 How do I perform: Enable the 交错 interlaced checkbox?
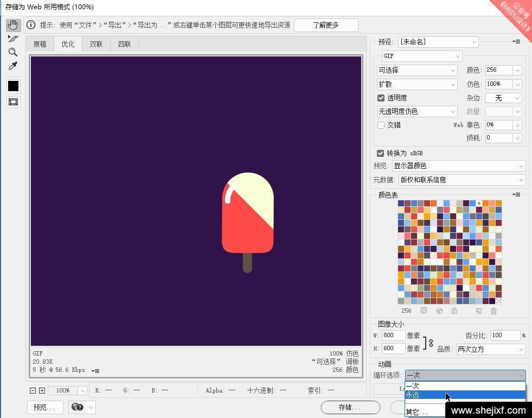[381, 125]
